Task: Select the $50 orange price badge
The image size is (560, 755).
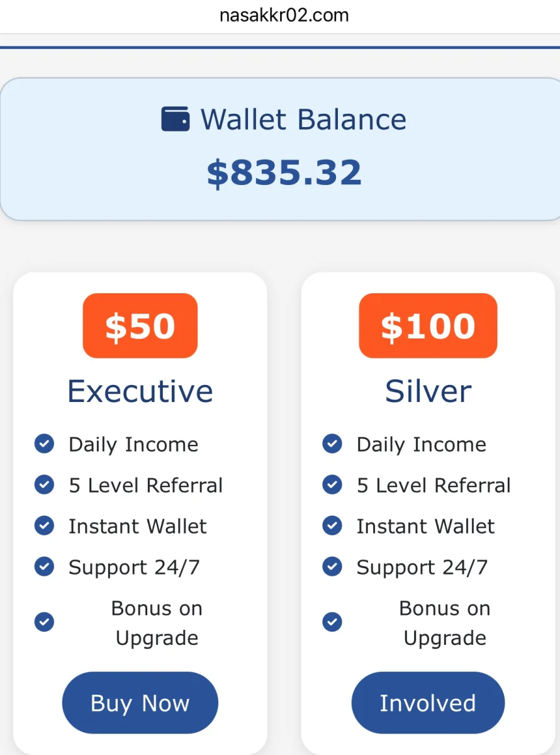Action: 140,326
